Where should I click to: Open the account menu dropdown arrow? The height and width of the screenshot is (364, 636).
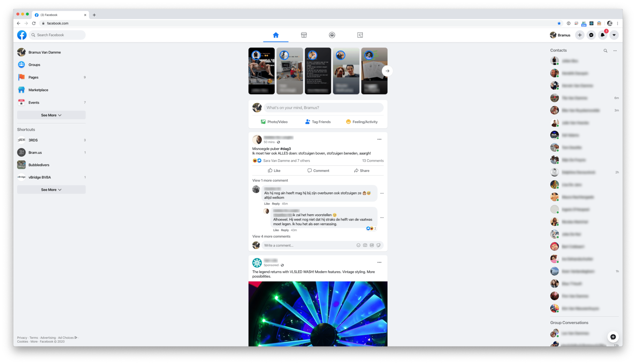click(614, 35)
